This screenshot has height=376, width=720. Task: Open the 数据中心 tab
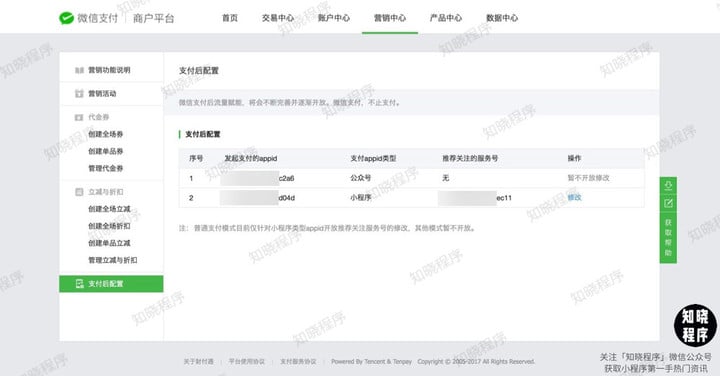point(502,18)
